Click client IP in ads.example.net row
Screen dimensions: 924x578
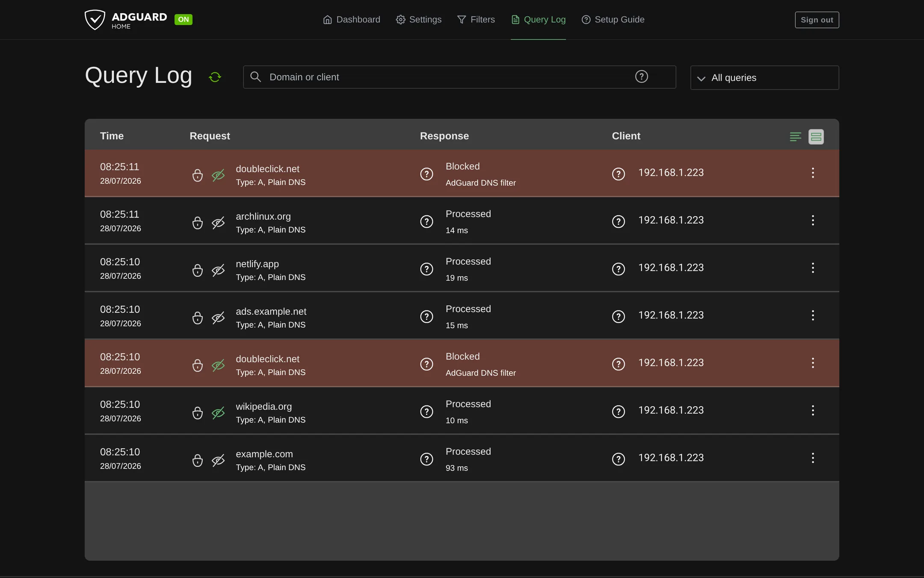pyautogui.click(x=671, y=315)
